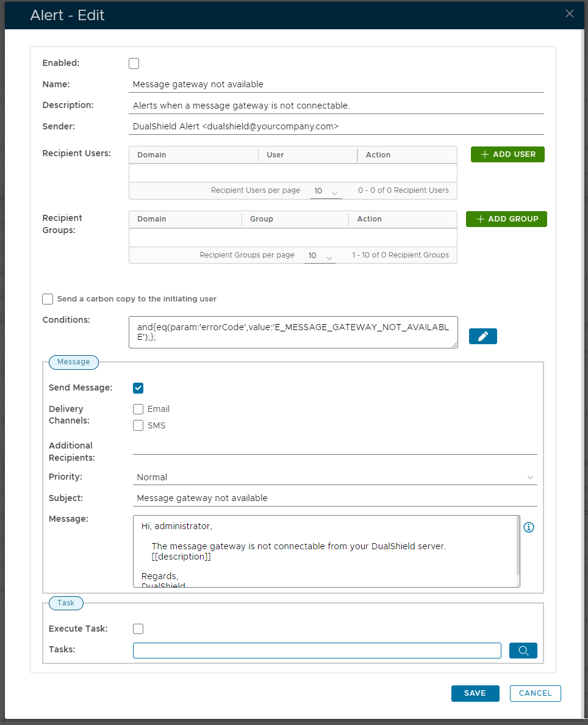Click the message textarea scrollbar
This screenshot has height=725, width=588.
(518, 546)
